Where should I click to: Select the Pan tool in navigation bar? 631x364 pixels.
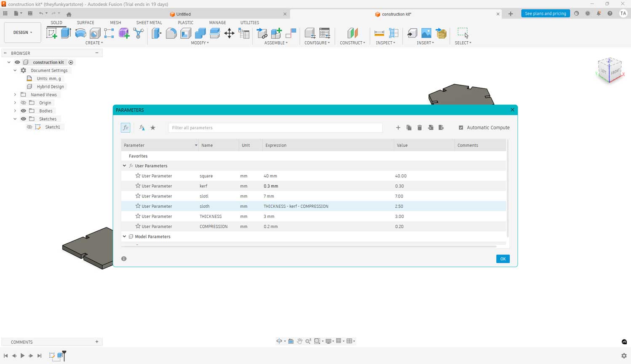(299, 341)
